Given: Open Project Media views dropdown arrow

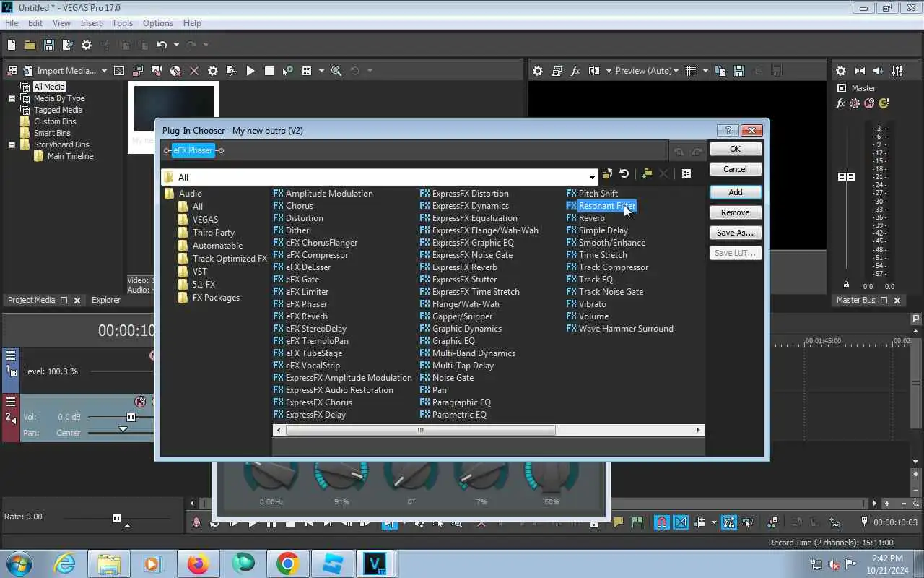Looking at the screenshot, I should [321, 71].
